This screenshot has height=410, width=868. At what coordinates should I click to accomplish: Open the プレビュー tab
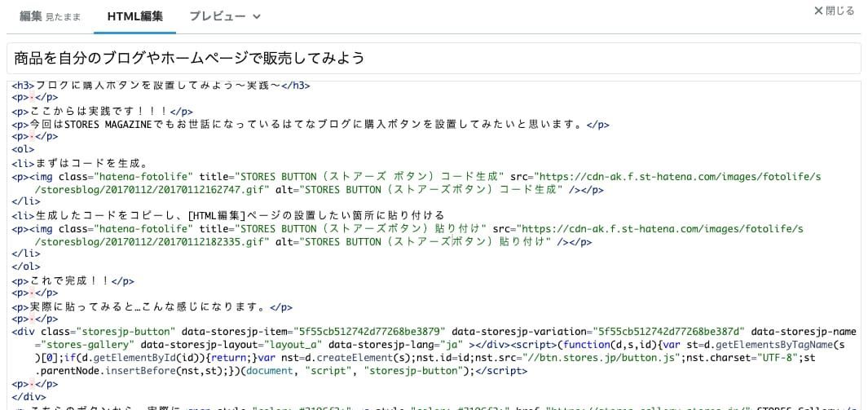217,16
